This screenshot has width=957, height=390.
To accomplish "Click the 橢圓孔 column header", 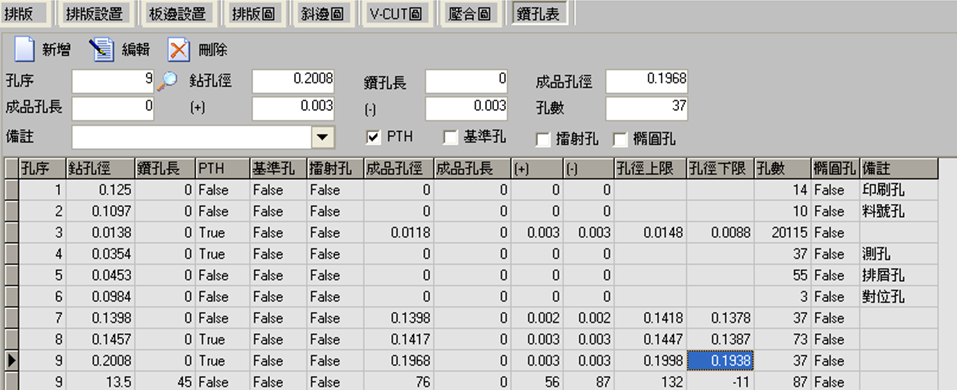I will (835, 168).
